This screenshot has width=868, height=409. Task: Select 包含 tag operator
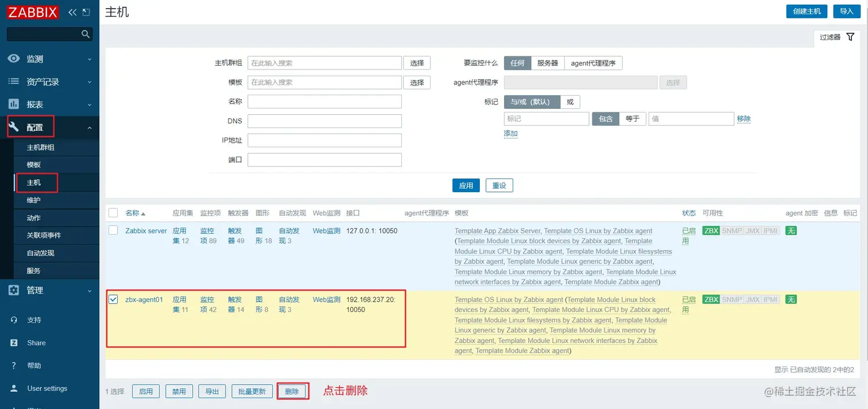(606, 119)
